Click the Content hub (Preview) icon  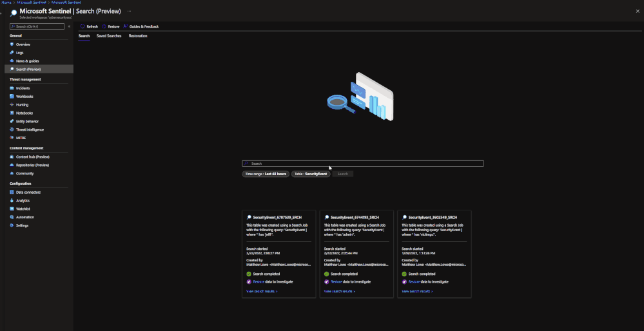click(12, 156)
